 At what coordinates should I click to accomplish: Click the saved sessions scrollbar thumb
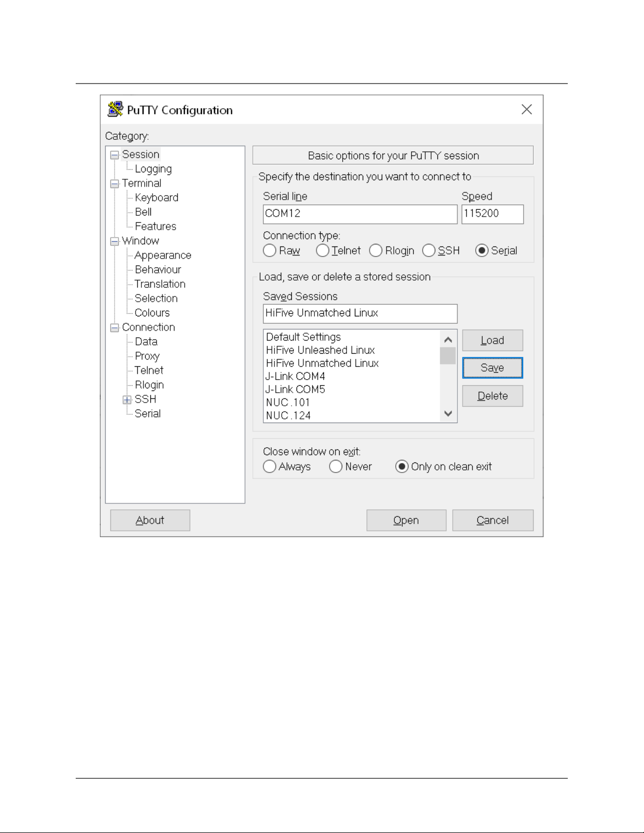[x=448, y=356]
